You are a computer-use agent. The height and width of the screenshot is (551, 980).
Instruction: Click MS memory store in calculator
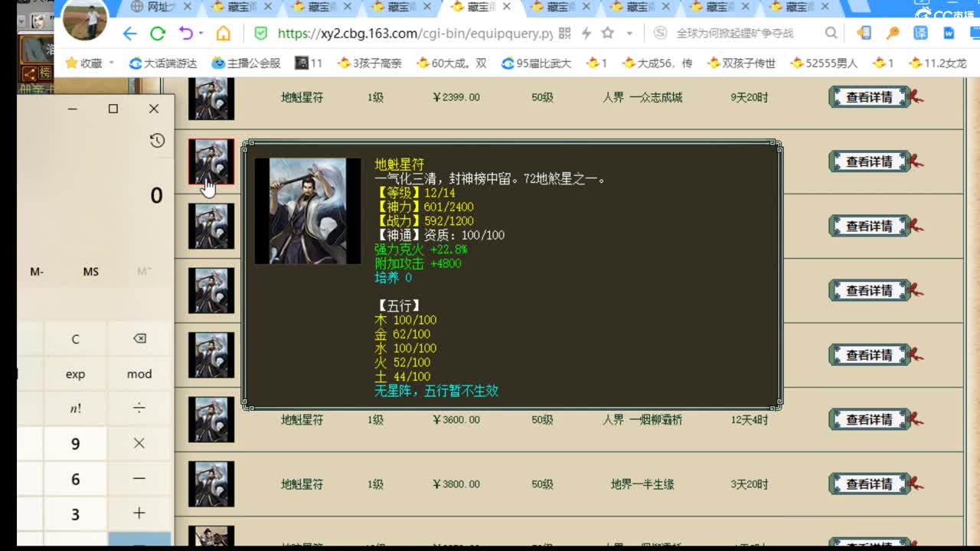click(90, 272)
